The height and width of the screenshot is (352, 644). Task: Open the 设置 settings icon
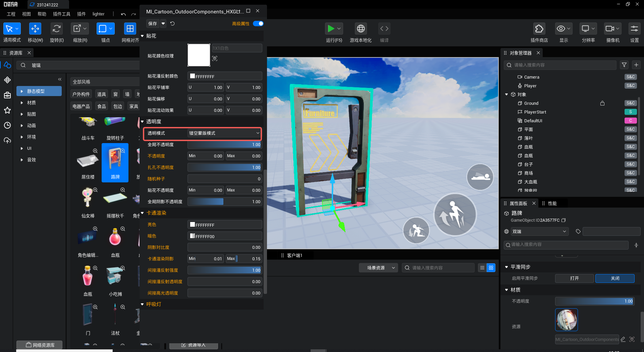pos(634,29)
